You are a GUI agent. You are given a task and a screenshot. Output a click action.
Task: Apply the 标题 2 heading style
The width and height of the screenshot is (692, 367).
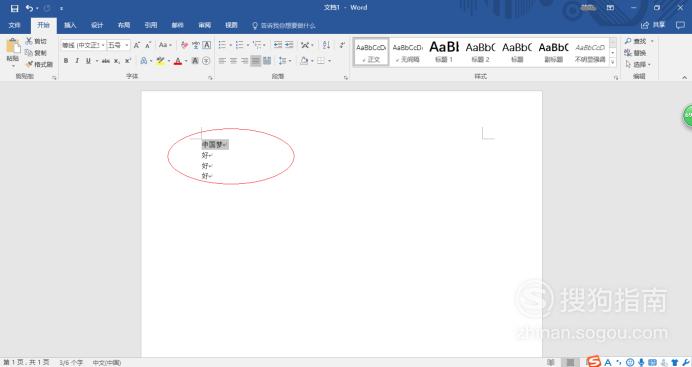pyautogui.click(x=481, y=52)
